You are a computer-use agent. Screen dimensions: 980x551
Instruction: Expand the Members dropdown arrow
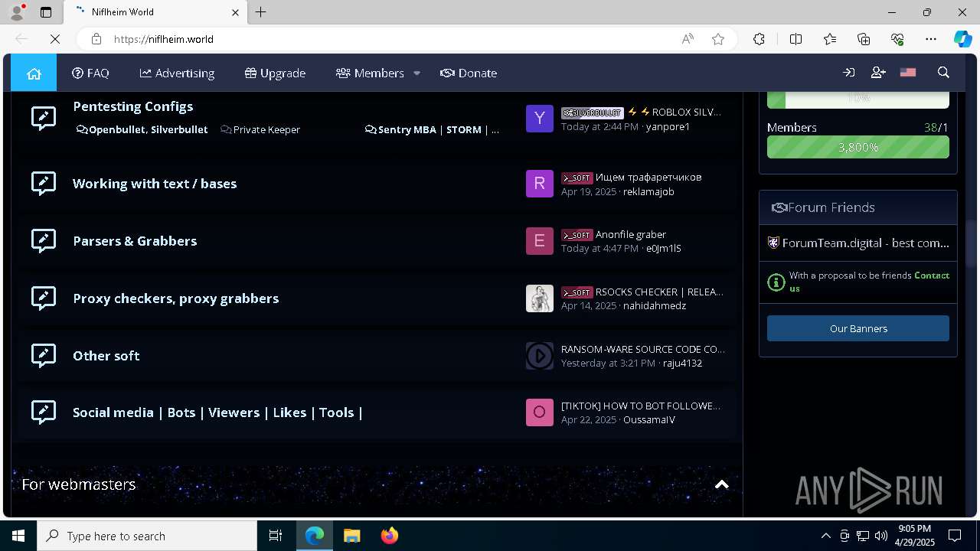tap(417, 73)
